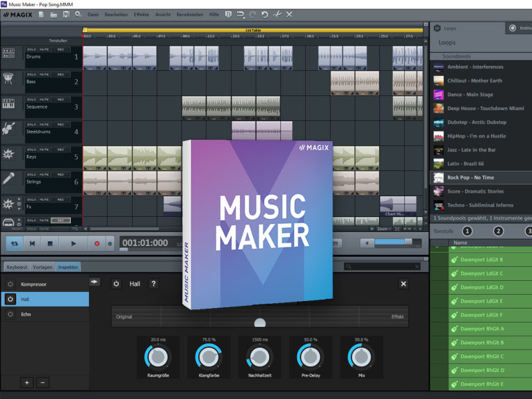Click the Name column header
This screenshot has height=399, width=532.
(460, 243)
